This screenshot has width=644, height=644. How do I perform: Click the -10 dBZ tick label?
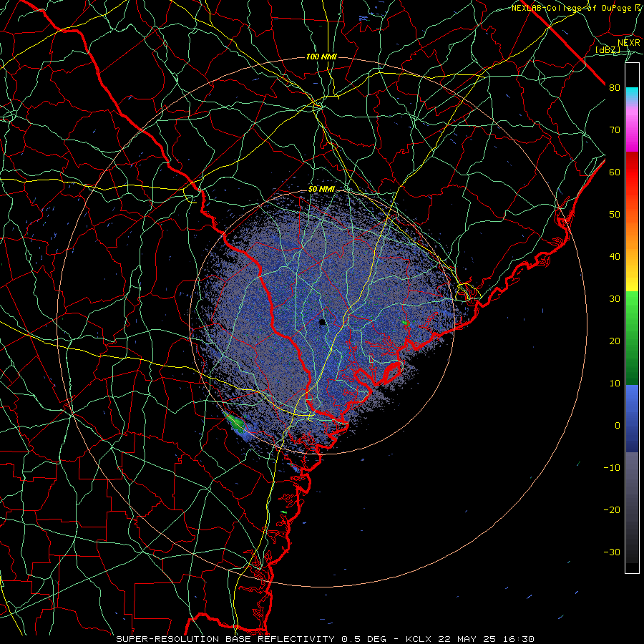612,468
